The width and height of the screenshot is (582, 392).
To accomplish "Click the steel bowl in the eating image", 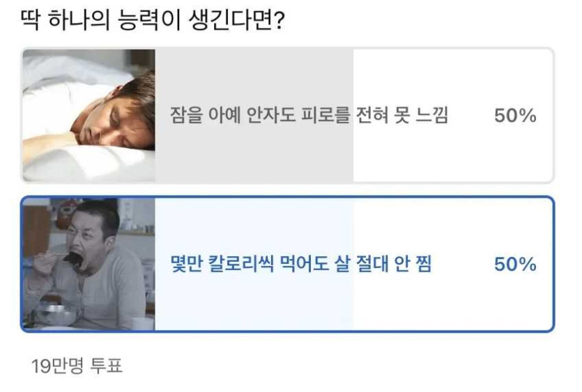I will pyautogui.click(x=59, y=313).
